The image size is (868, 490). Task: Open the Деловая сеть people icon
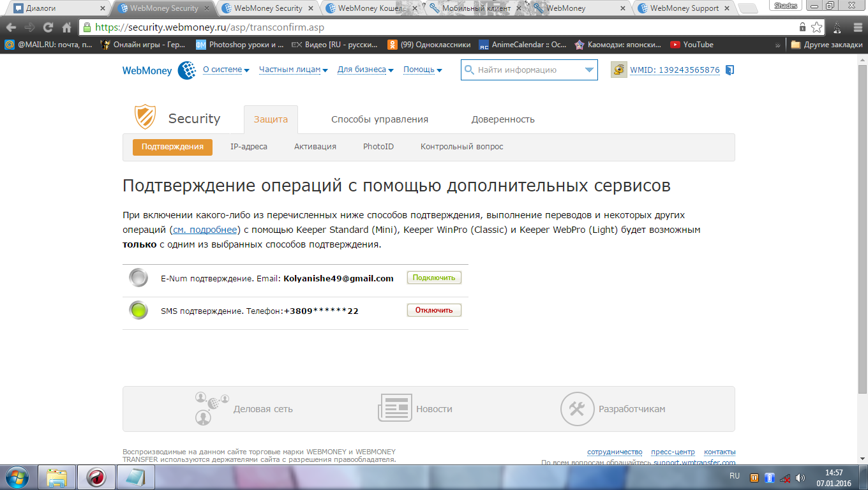coord(211,408)
